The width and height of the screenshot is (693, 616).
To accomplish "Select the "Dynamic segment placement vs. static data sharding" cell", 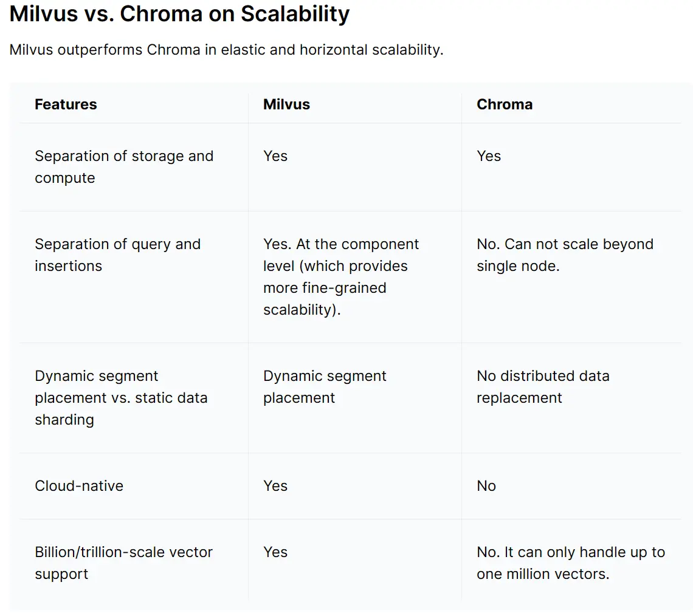I will coord(121,398).
